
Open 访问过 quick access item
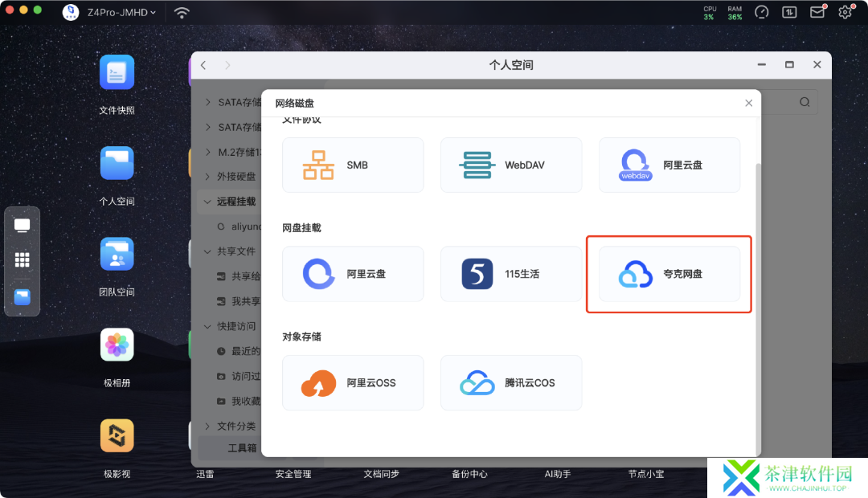coord(239,376)
